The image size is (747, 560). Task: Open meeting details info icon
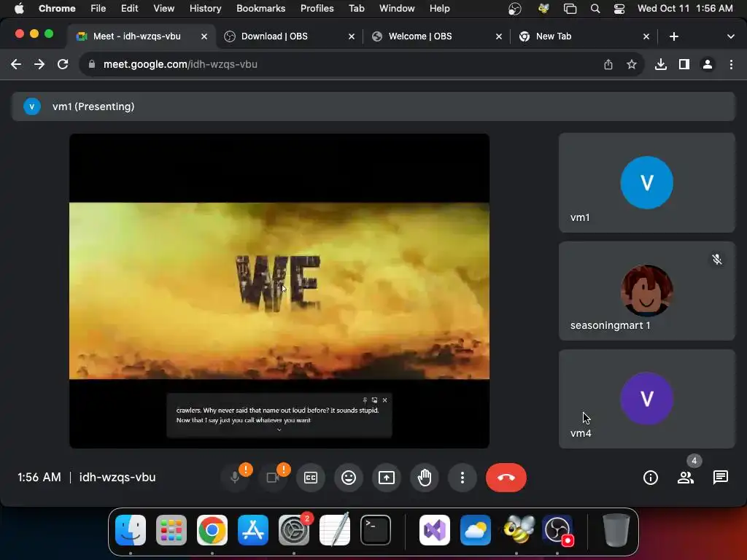pos(650,477)
